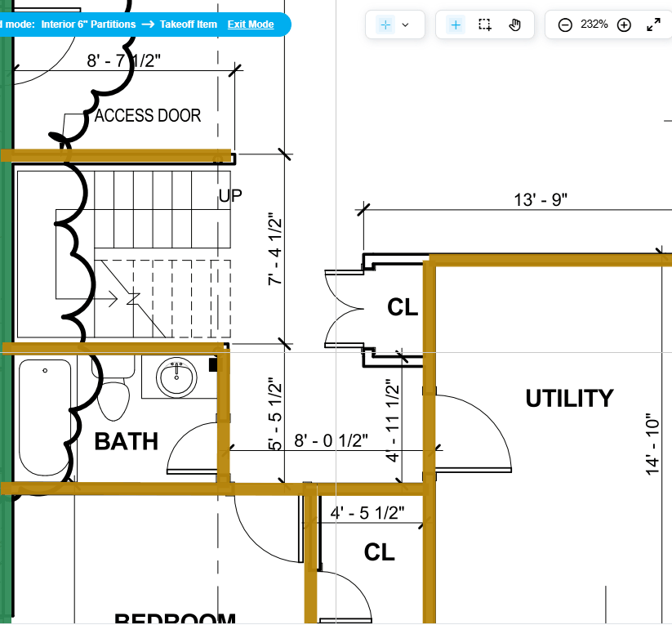Click the 232% zoom level readout

[x=594, y=25]
